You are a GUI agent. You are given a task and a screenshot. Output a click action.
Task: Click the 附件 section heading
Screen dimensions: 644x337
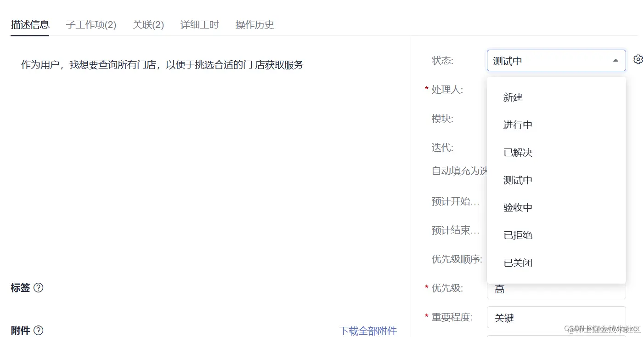click(x=20, y=331)
